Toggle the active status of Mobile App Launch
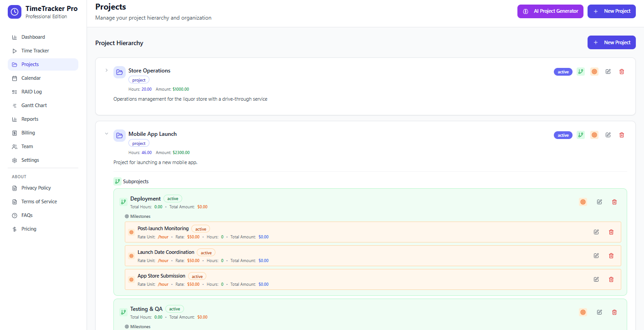Image resolution: width=644 pixels, height=330 pixels. (563, 135)
